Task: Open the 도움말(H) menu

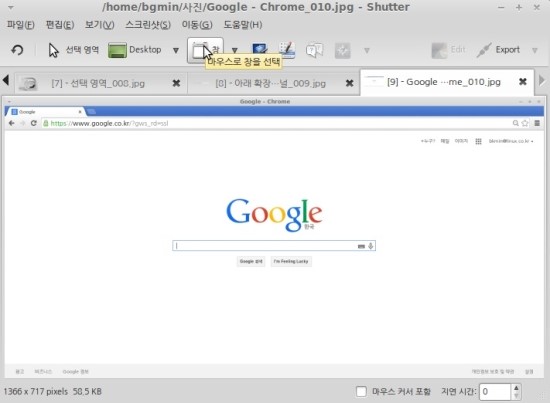Action: tap(243, 25)
